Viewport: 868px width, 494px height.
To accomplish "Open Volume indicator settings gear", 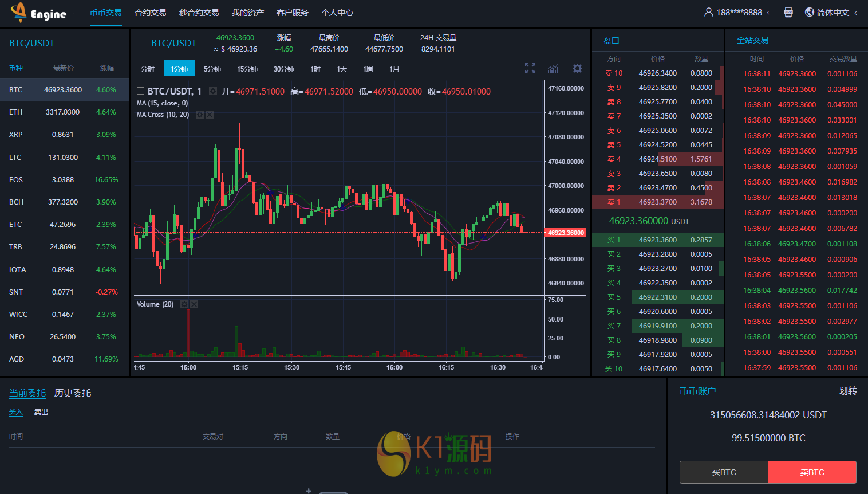I will 184,304.
